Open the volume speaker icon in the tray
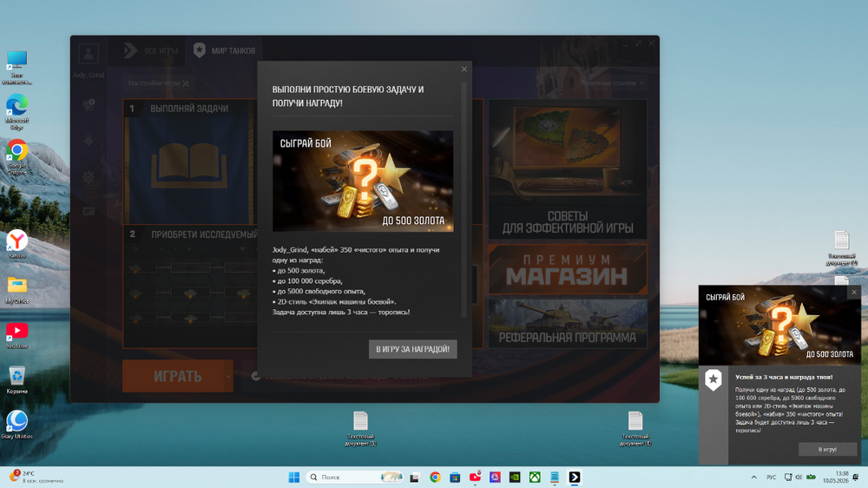Image resolution: width=868 pixels, height=488 pixels. (799, 477)
